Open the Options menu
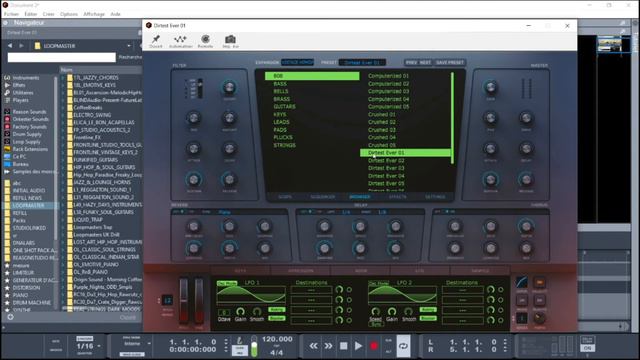 [69, 14]
